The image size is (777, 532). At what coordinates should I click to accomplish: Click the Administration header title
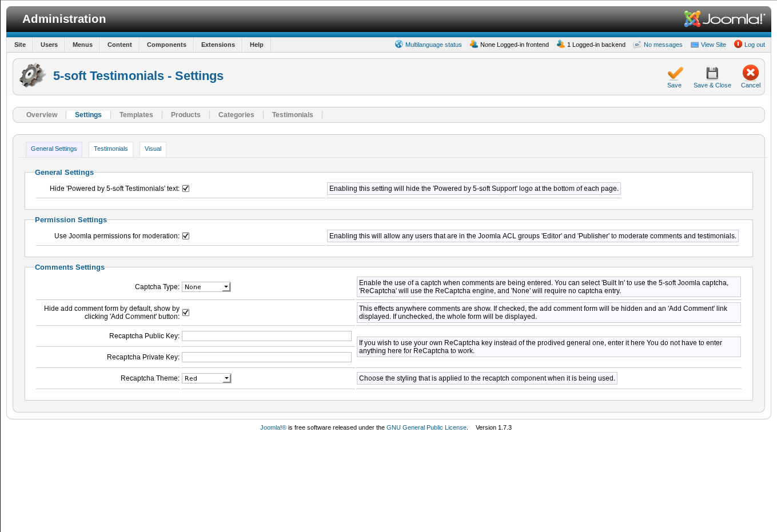coord(64,19)
